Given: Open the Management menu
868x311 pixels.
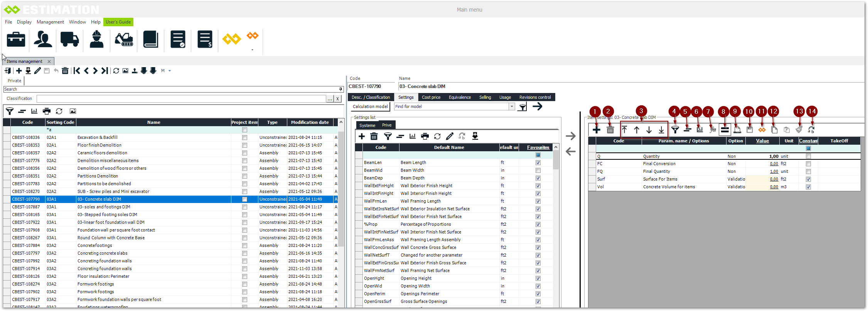Looking at the screenshot, I should [50, 22].
